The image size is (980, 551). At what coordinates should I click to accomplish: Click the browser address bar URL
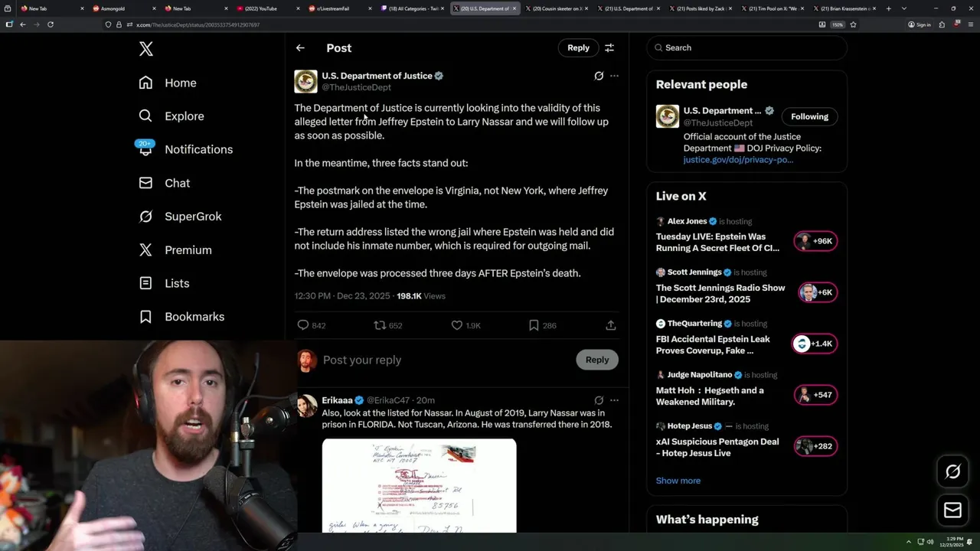click(x=198, y=24)
